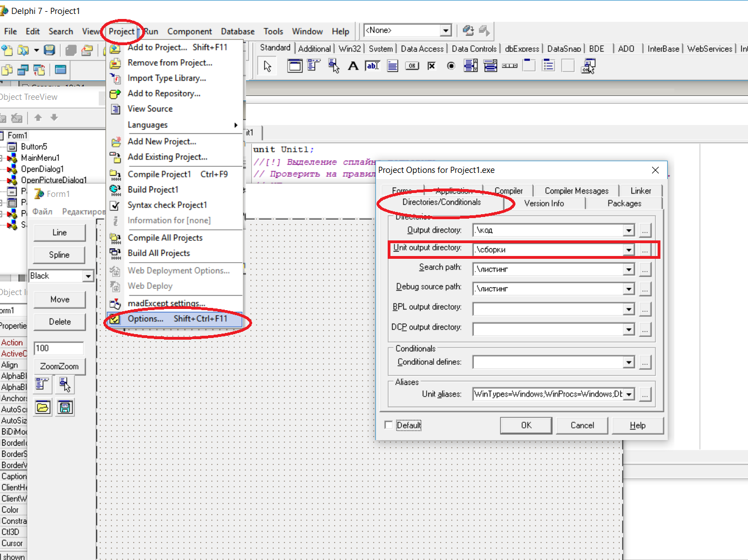
Task: Choose the CheckBox component icon
Action: (431, 66)
